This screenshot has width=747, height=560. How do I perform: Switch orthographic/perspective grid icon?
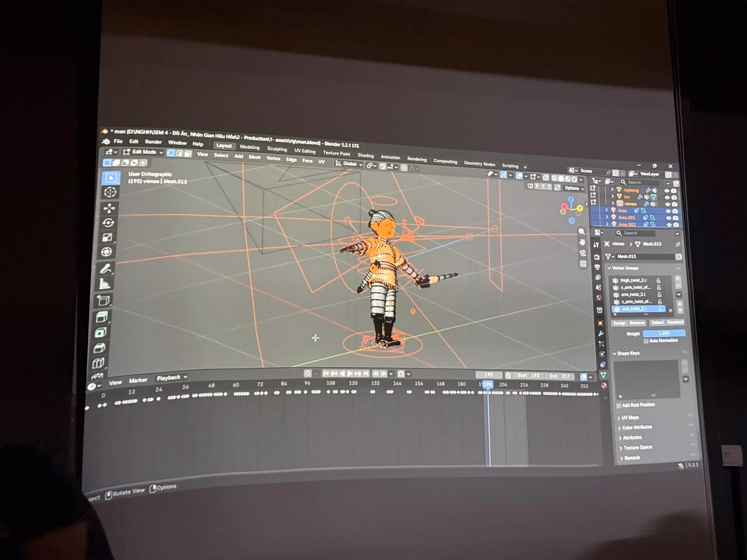(x=583, y=264)
